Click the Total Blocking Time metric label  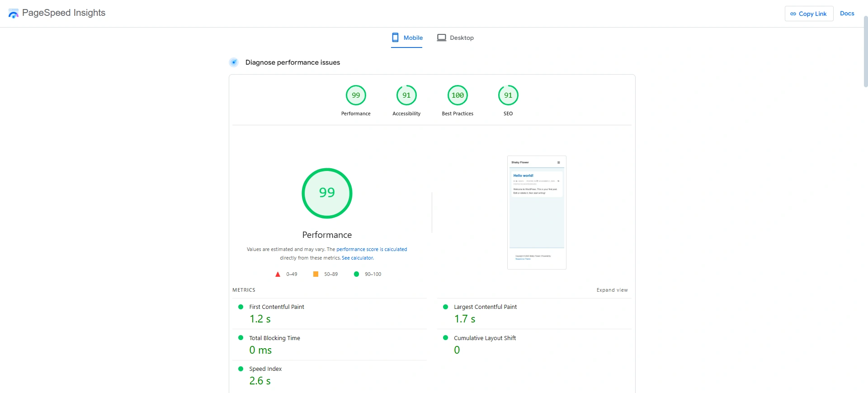[x=274, y=338]
